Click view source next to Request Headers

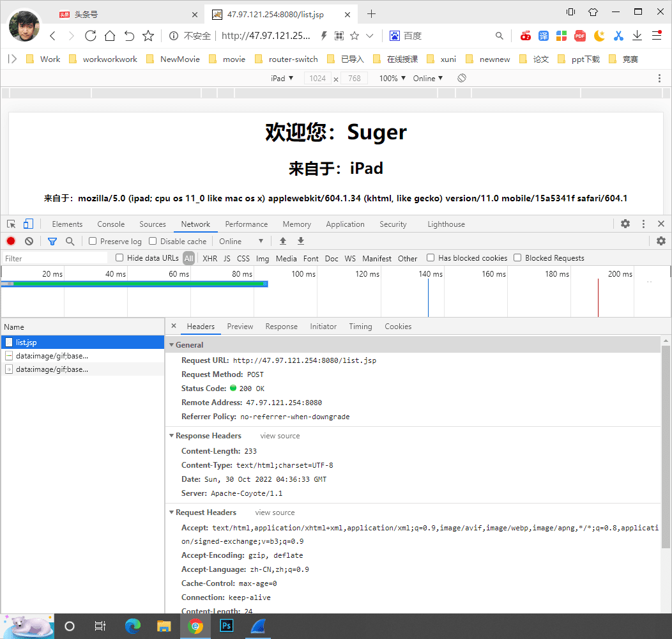point(275,512)
